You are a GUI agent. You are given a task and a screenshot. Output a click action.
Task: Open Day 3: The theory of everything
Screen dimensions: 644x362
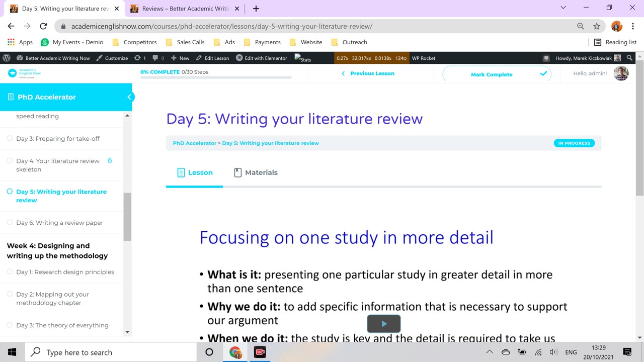point(62,325)
